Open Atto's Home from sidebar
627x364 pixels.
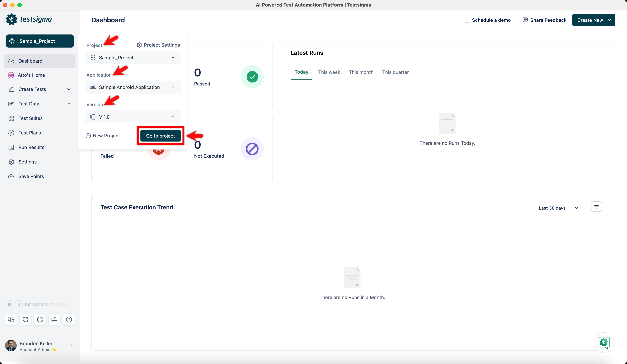point(31,75)
